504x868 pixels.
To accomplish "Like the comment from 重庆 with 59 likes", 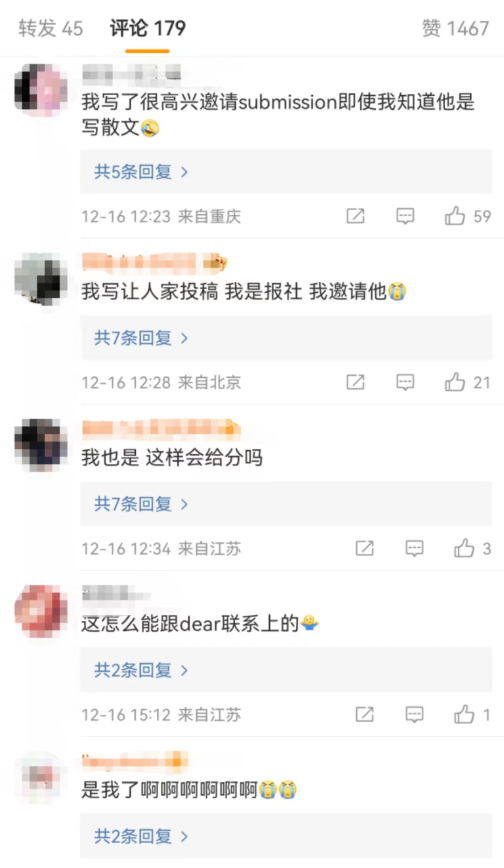I will (x=455, y=216).
